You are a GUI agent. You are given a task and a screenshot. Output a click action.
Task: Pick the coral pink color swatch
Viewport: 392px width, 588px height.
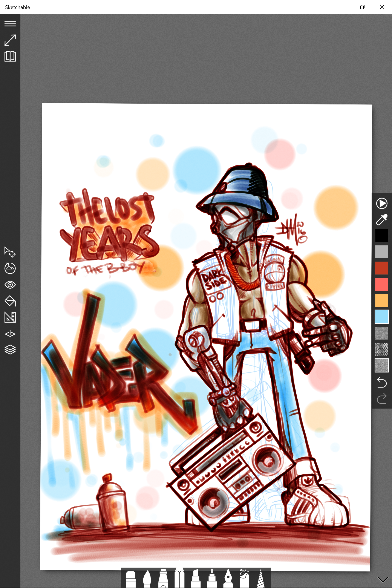(381, 284)
